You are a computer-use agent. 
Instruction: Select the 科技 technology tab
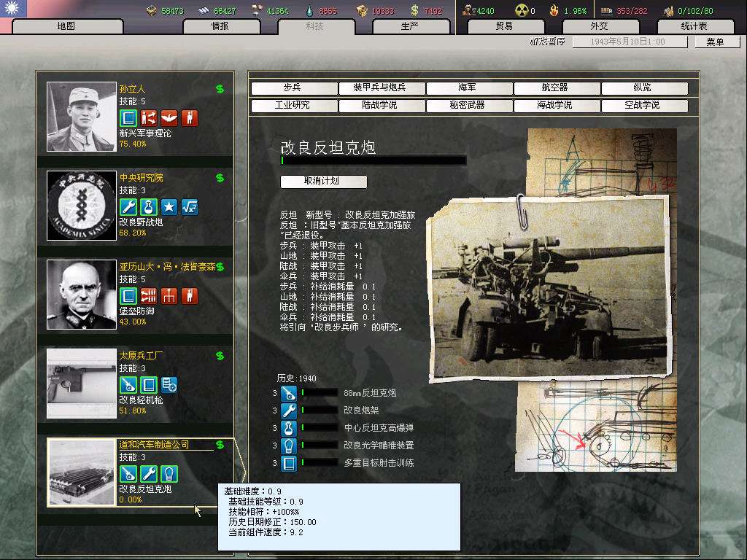pos(315,26)
